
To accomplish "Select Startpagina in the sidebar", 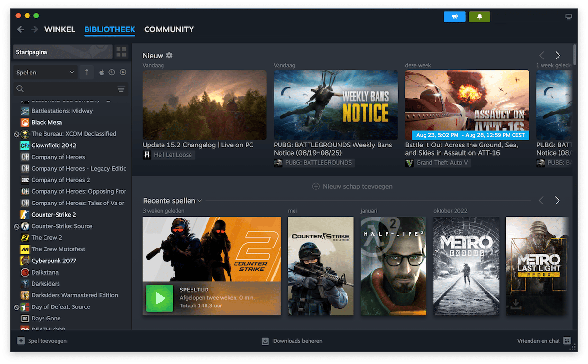I will [x=62, y=52].
